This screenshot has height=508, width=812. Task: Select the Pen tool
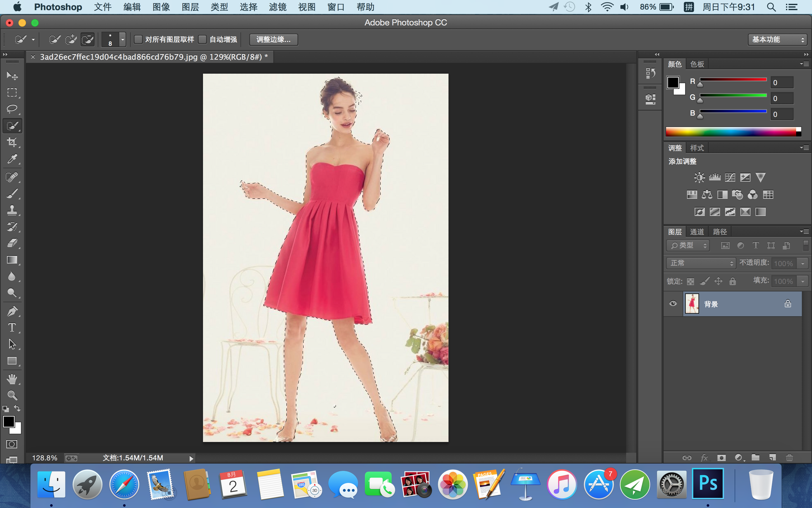point(12,311)
